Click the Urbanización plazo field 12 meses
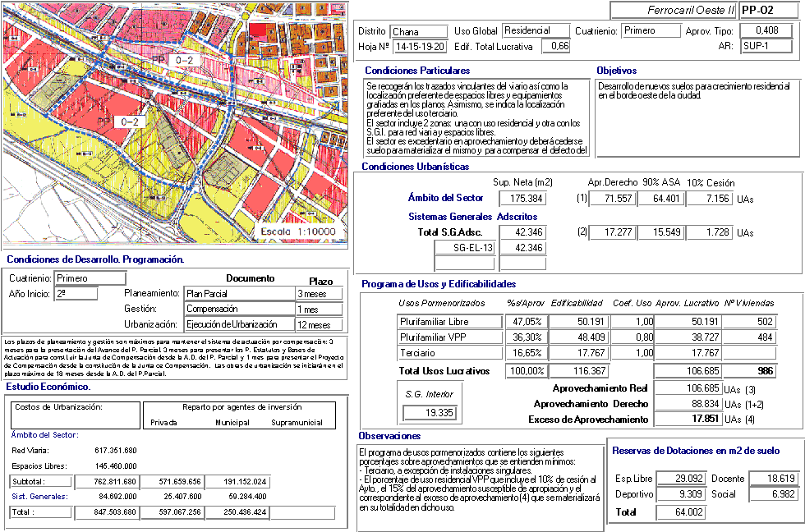Viewport: 805px width, 532px height. (x=319, y=325)
